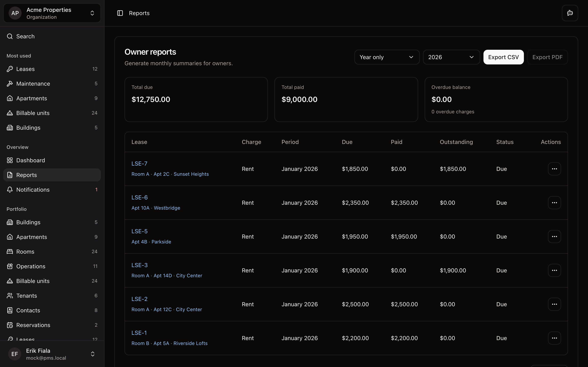Click the Dashboard grid icon

point(10,160)
